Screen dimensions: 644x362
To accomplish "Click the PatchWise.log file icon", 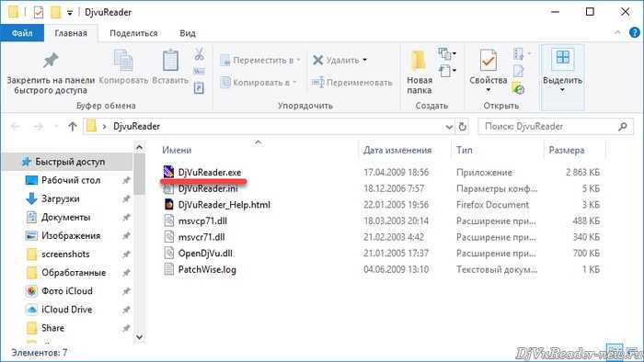I will [x=168, y=269].
